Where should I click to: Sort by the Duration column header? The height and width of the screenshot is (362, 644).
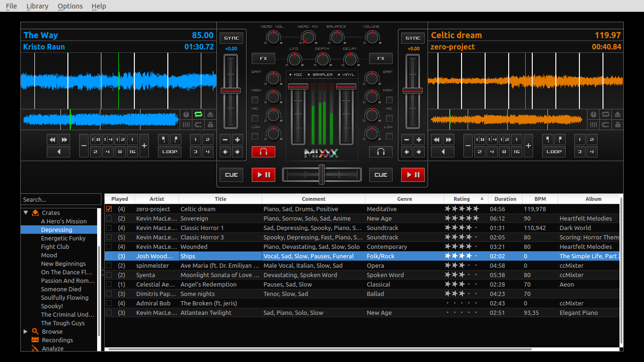pyautogui.click(x=505, y=199)
